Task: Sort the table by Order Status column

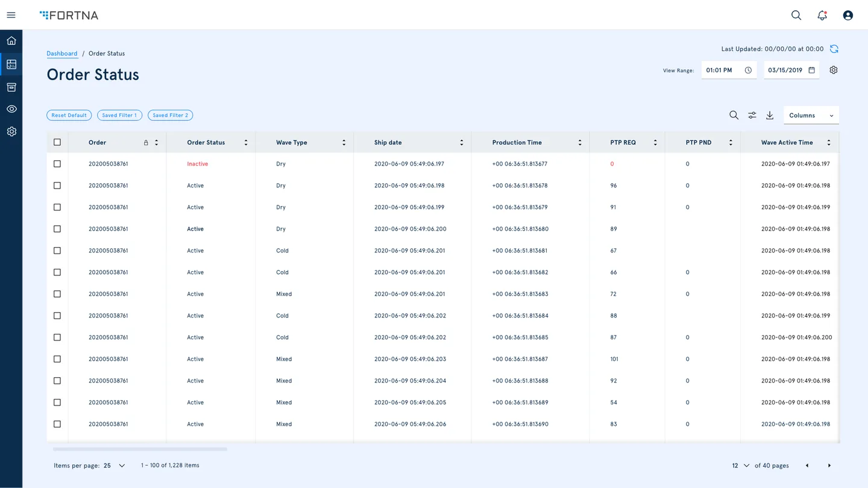Action: 245,142
